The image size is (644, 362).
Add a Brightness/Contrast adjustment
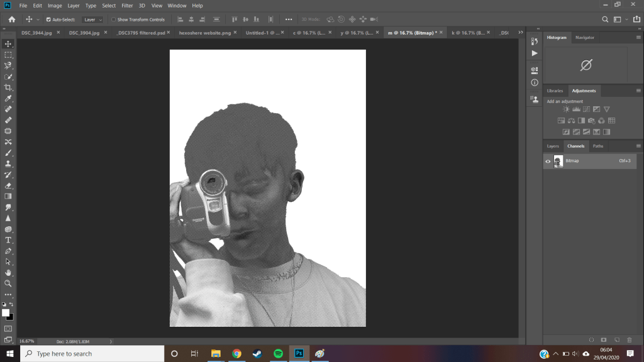pyautogui.click(x=566, y=109)
